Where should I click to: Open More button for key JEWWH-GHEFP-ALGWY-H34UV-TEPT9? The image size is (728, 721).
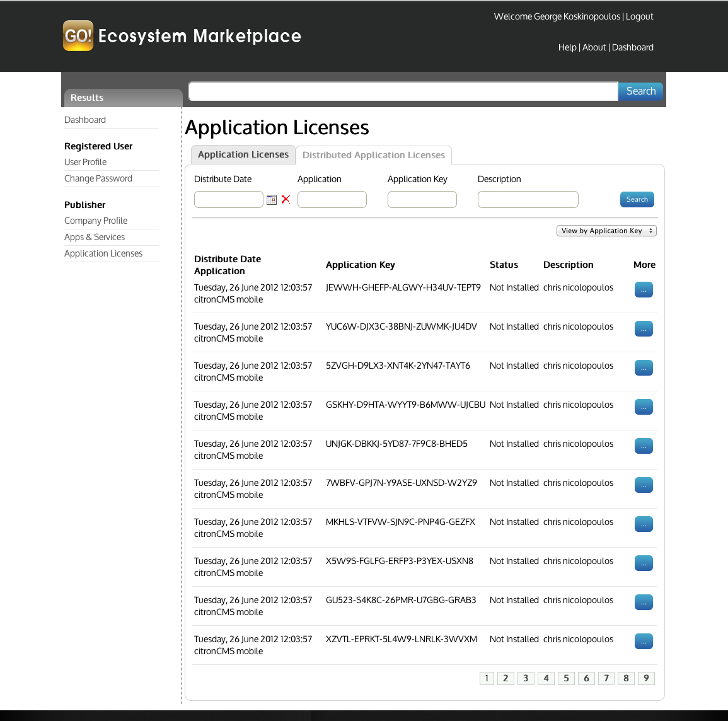[644, 290]
